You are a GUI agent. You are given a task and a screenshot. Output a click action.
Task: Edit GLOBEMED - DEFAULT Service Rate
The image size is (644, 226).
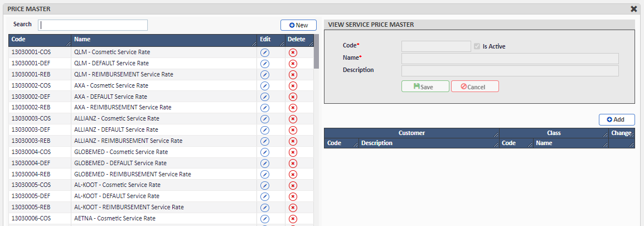[265, 163]
